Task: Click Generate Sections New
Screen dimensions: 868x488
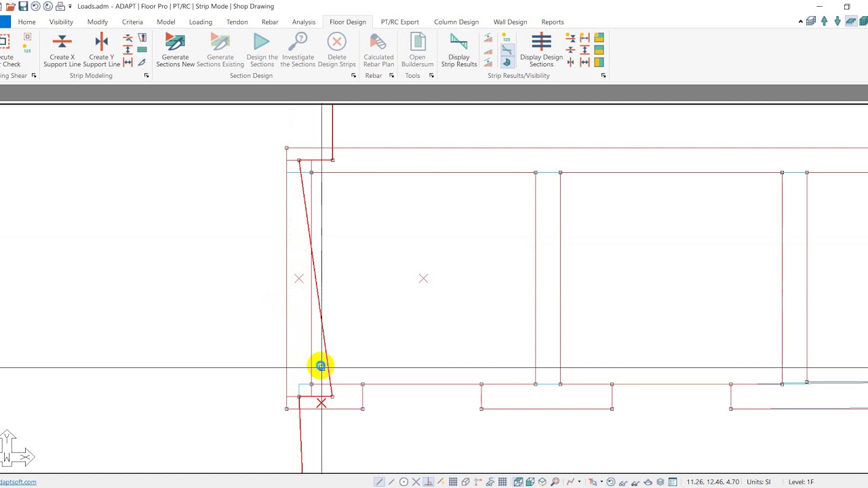Action: click(175, 52)
